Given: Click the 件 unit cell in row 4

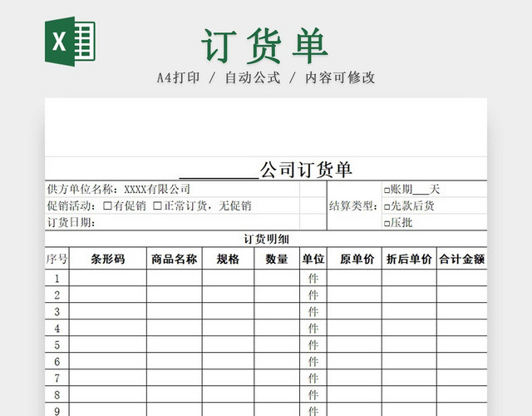Looking at the screenshot, I should tap(313, 328).
